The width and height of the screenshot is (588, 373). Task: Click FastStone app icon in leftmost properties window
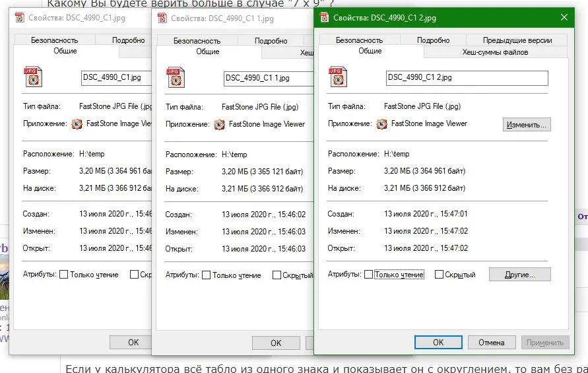coord(77,124)
